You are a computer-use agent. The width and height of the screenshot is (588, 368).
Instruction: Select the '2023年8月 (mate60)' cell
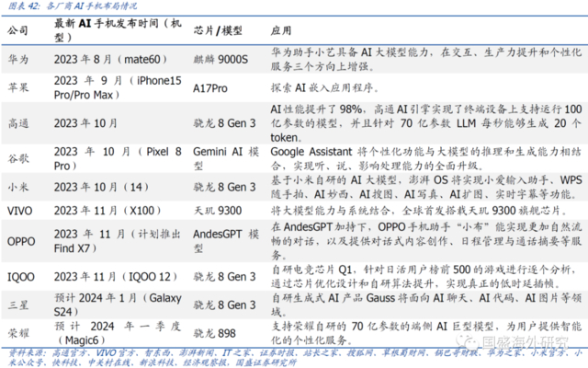coord(110,59)
